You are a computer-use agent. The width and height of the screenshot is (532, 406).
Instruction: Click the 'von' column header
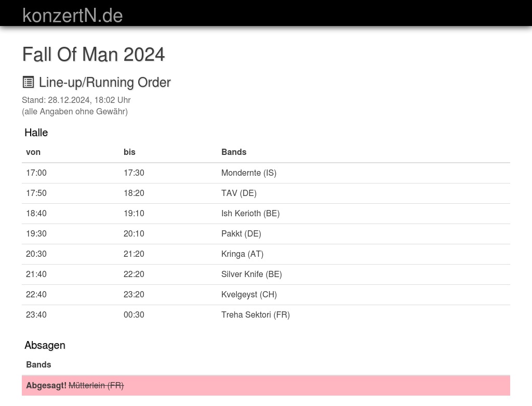(33, 152)
